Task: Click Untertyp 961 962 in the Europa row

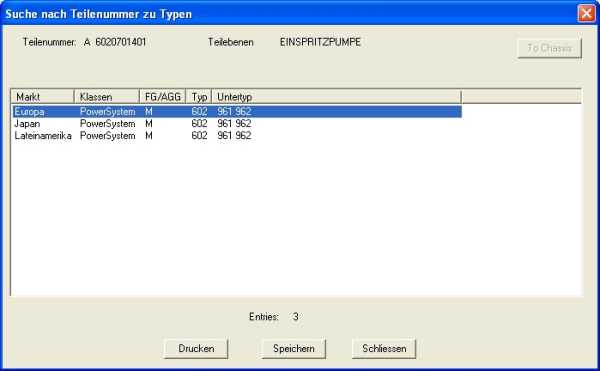Action: click(x=234, y=111)
